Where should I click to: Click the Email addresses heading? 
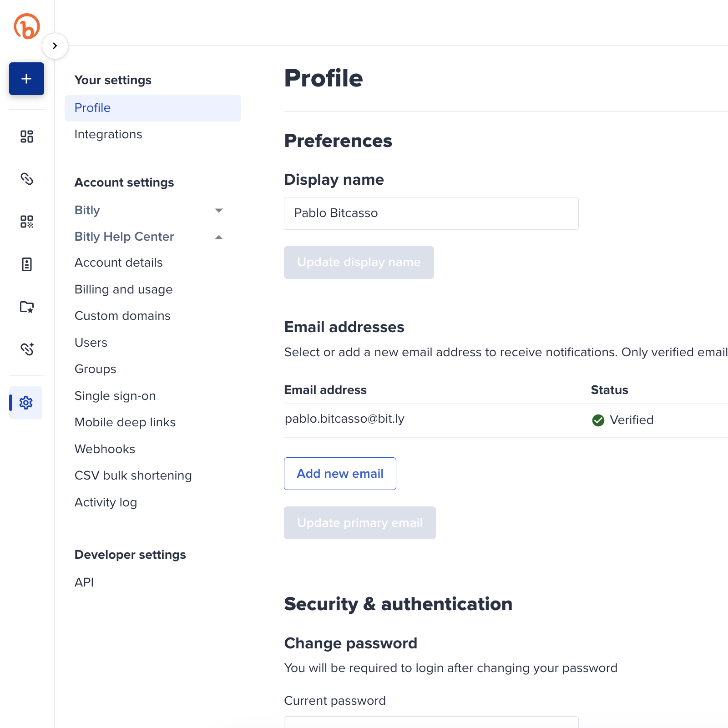344,327
